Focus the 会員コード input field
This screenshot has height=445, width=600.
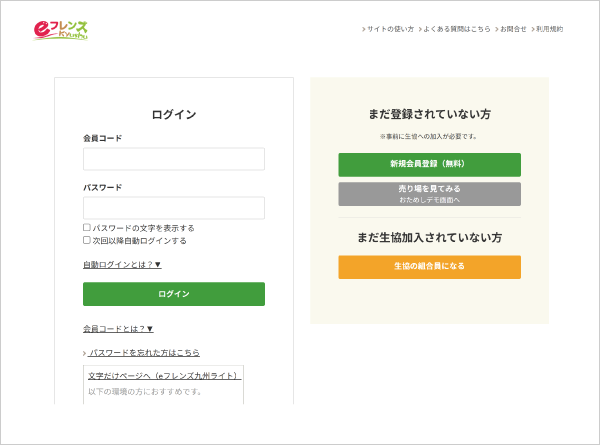click(173, 159)
